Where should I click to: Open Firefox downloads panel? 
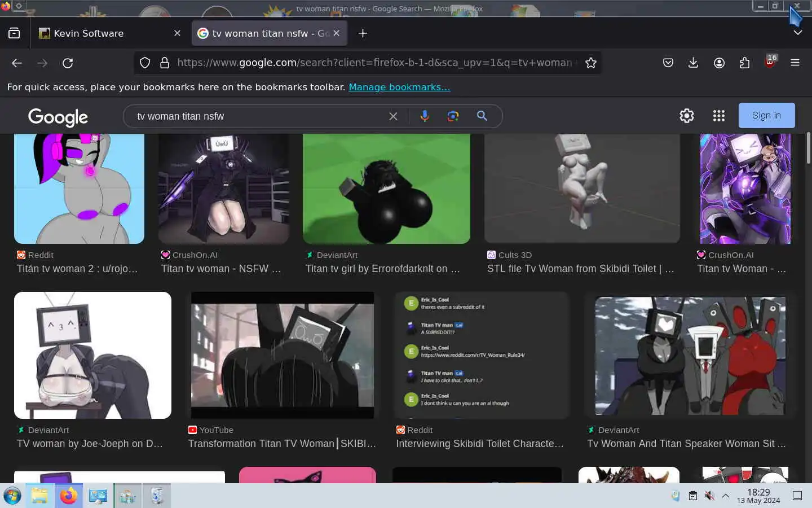[694, 63]
